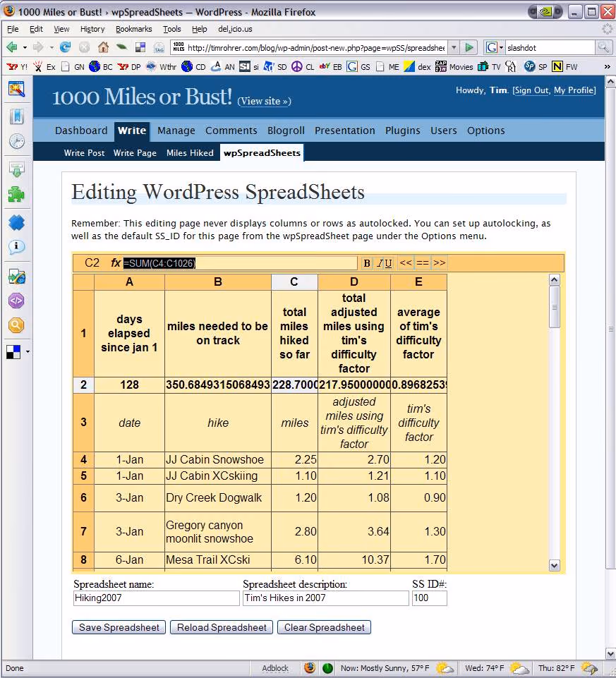Click the blue puzzle cross sidebar icon

click(17, 223)
